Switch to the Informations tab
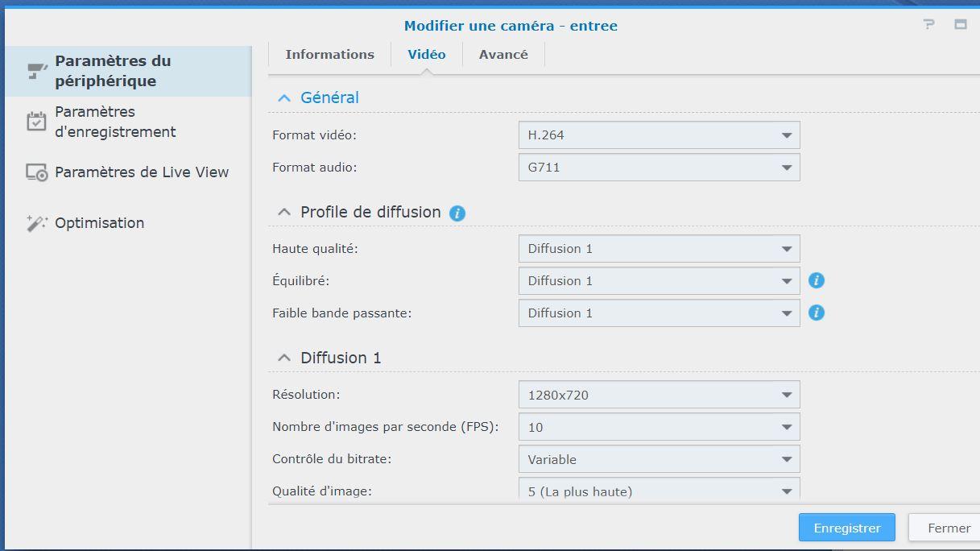This screenshot has height=551, width=980. click(x=329, y=55)
